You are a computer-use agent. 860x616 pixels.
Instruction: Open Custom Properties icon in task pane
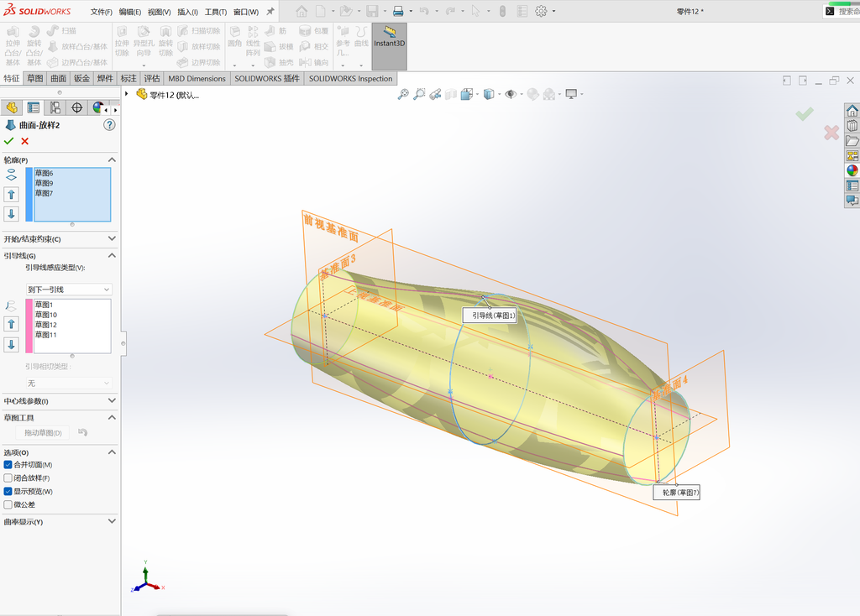pyautogui.click(x=852, y=185)
